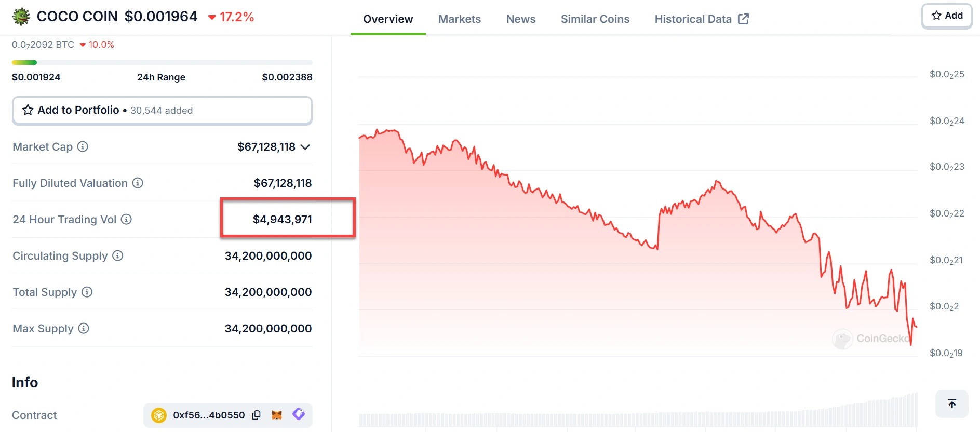Click the purple wallet icon beside MetaMask

[x=299, y=414]
